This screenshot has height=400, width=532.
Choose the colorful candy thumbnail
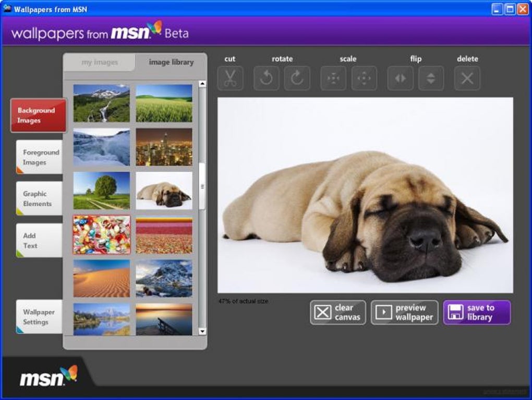pos(102,234)
